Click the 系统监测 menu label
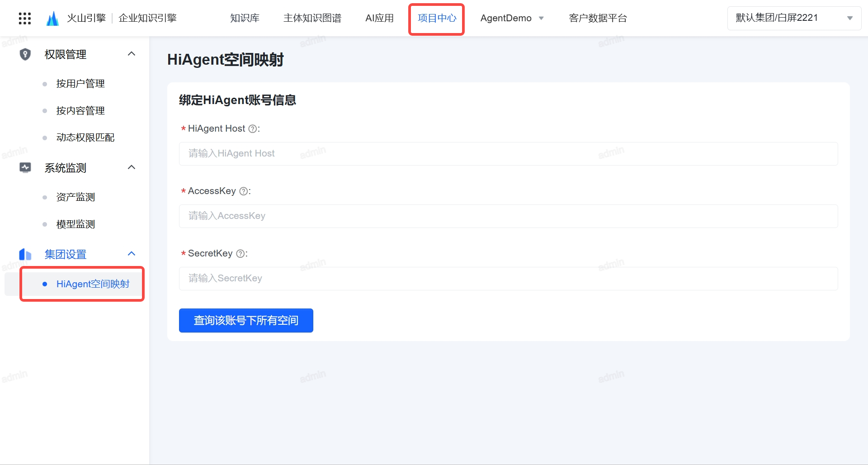Screen dimensions: 868x465 click(x=66, y=168)
